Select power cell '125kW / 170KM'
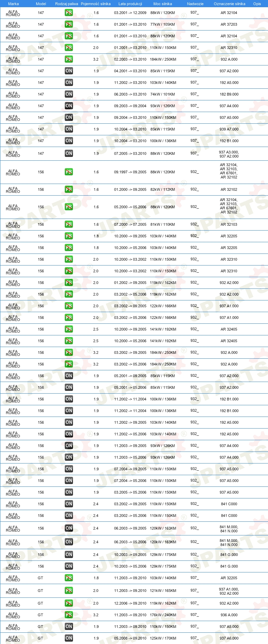Viewport: 268px width, 644px height. 163,638
